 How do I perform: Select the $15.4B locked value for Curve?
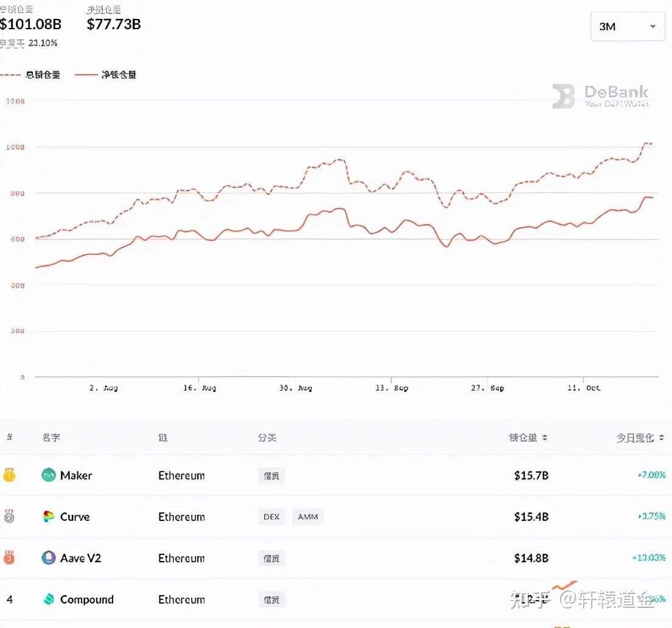(x=531, y=517)
